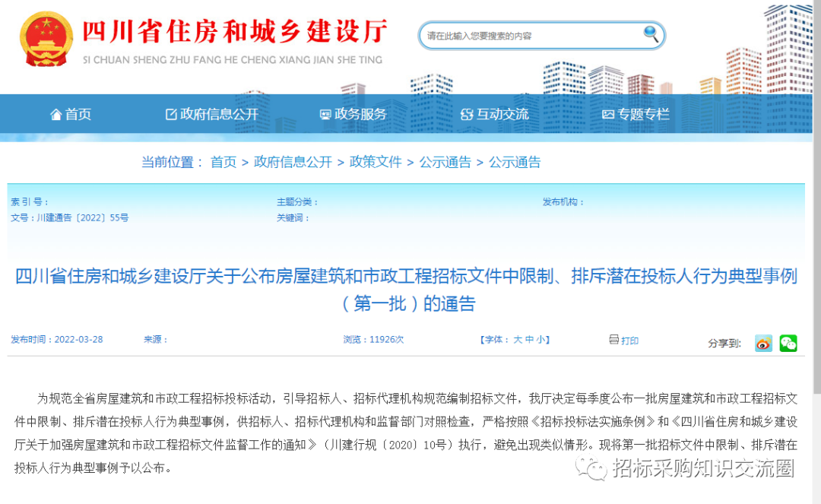The height and width of the screenshot is (504, 821).
Task: Set font size to 中
Action: pyautogui.click(x=529, y=341)
